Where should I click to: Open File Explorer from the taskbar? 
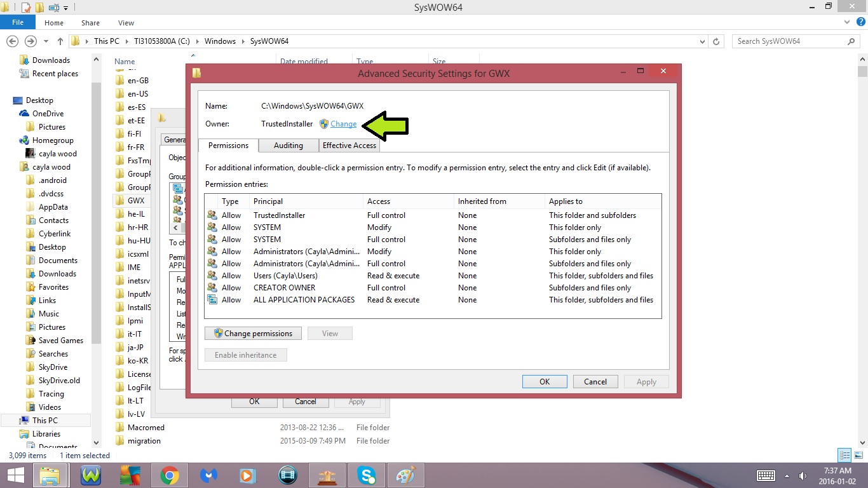pyautogui.click(x=50, y=475)
